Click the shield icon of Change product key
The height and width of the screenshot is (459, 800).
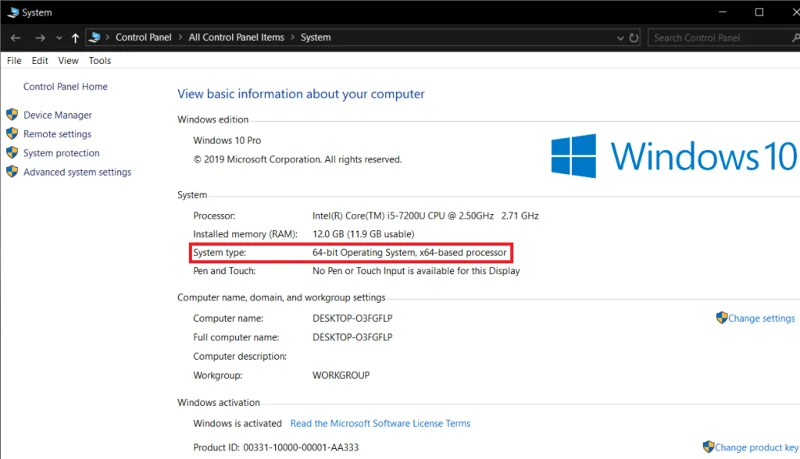[708, 447]
